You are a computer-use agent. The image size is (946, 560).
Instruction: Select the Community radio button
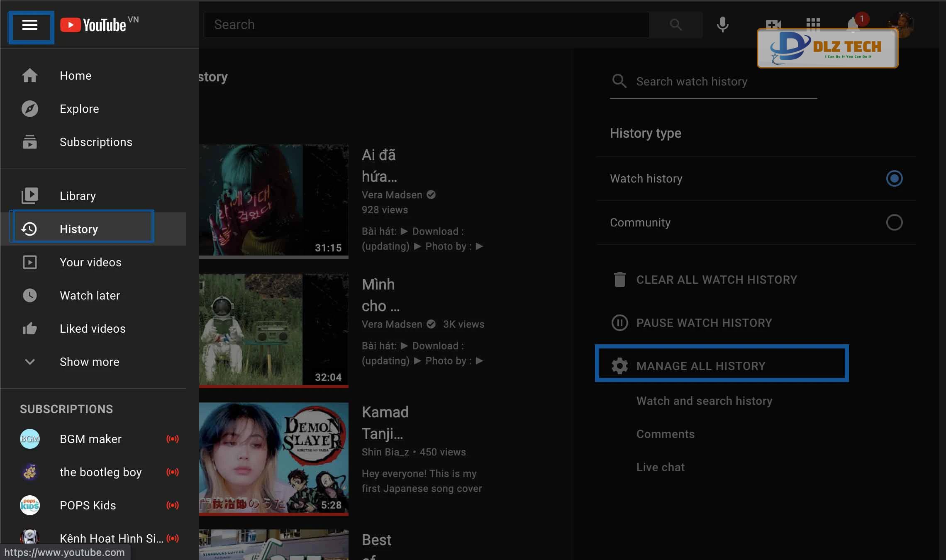tap(894, 222)
